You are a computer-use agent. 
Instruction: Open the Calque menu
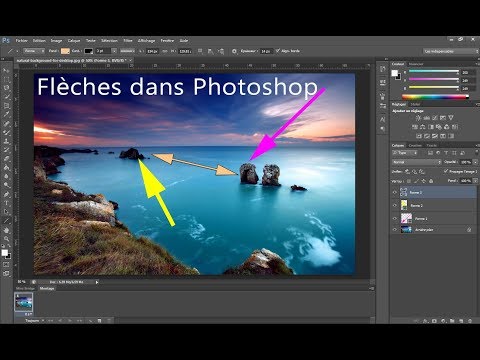click(x=74, y=41)
